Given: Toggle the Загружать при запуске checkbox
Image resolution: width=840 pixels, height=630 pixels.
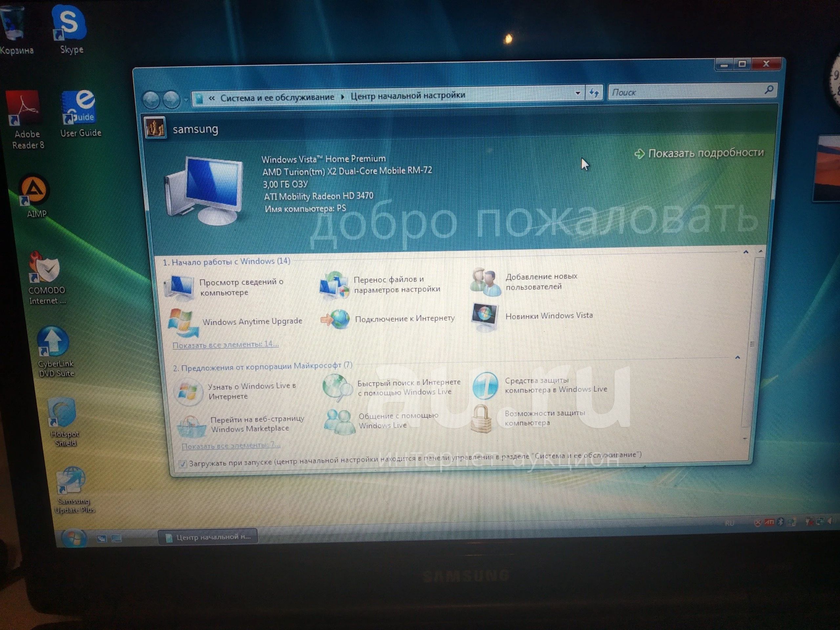Looking at the screenshot, I should [x=183, y=463].
